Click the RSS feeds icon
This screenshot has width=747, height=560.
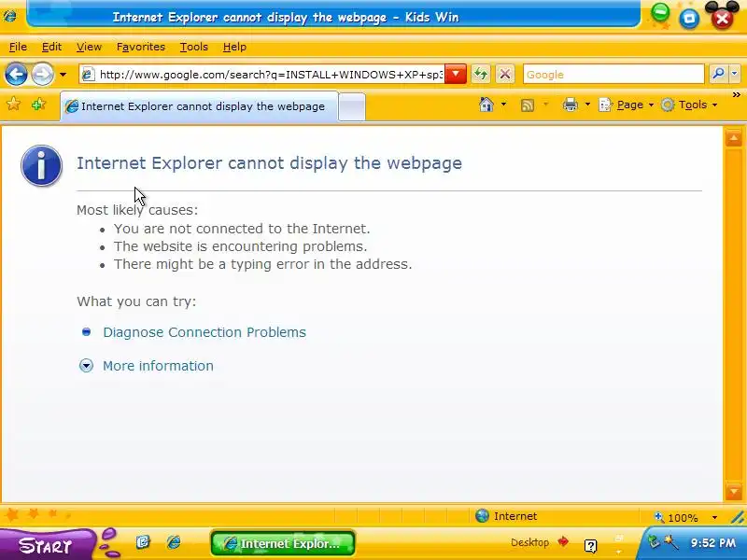(528, 105)
